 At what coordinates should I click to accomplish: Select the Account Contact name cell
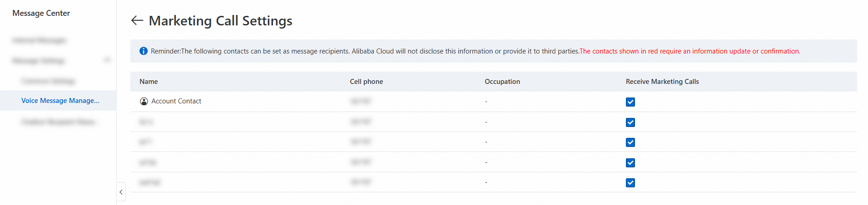pos(176,101)
